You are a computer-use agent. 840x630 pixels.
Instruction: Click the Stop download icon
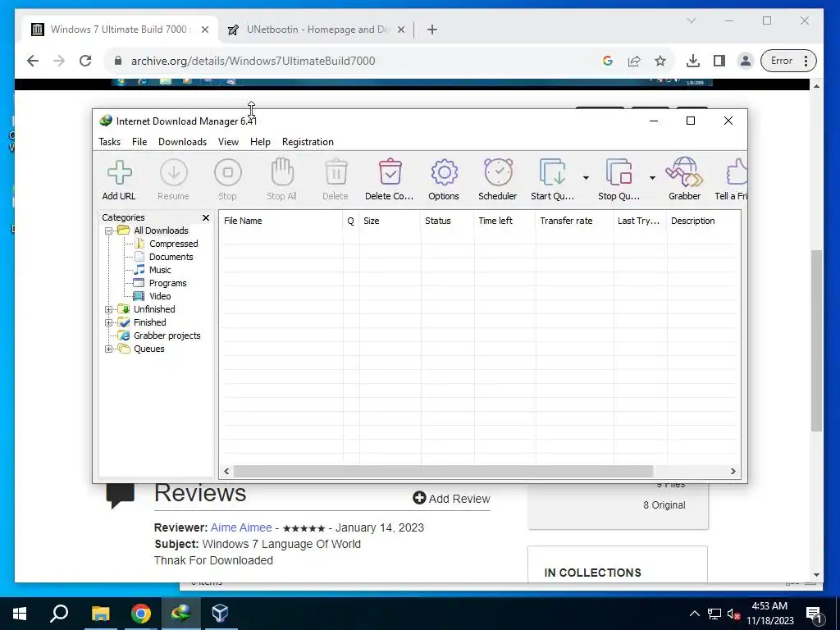(228, 180)
